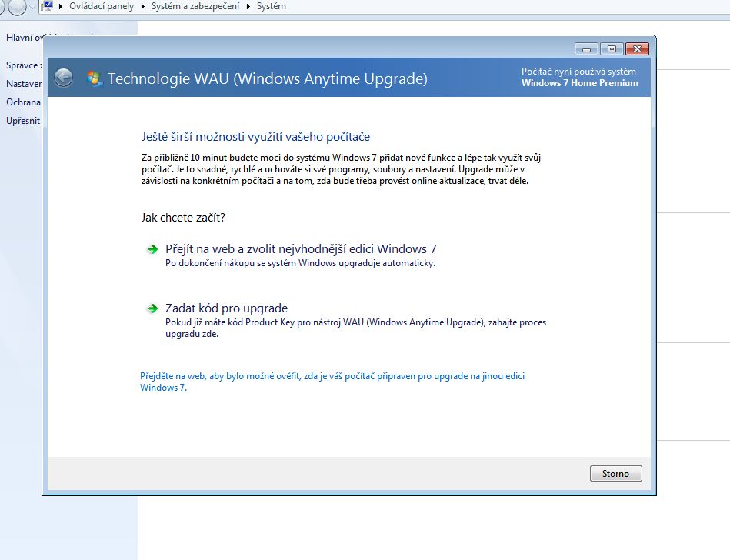Open 'Upřesnit' link in left sidebar
The image size is (730, 560).
coord(24,121)
